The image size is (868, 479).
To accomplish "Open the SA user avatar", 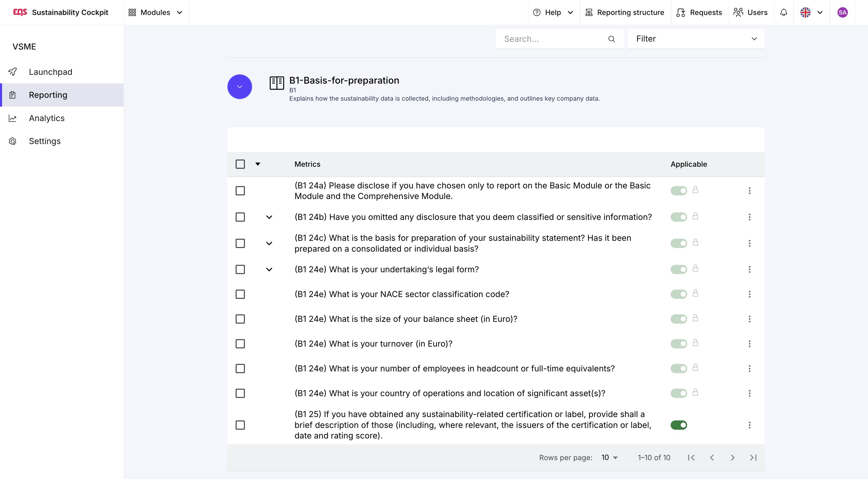I will (842, 12).
